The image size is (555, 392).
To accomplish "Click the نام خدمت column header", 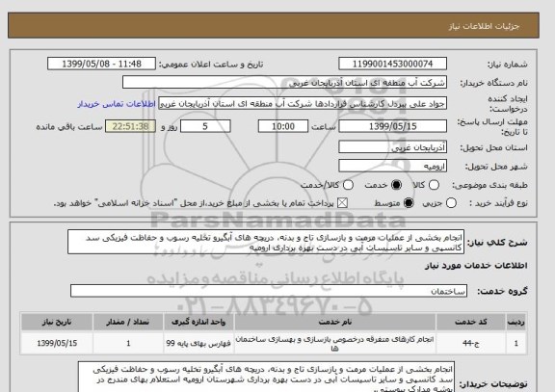I will (335, 322).
